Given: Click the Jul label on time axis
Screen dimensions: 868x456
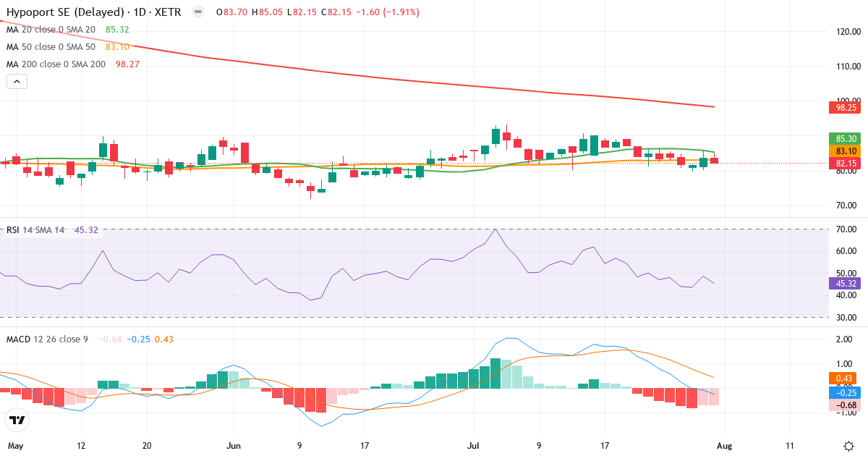Looking at the screenshot, I should tap(475, 446).
